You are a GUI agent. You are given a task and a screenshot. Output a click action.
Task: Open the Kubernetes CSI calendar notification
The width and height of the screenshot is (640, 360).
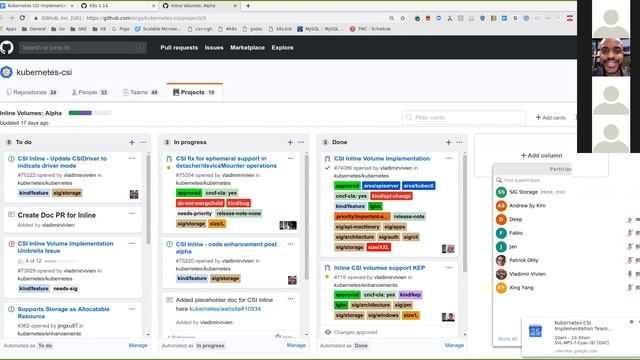coord(580,337)
